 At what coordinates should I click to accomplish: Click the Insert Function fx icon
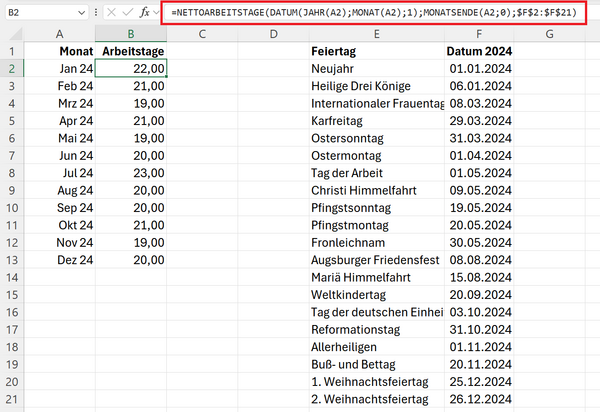145,15
